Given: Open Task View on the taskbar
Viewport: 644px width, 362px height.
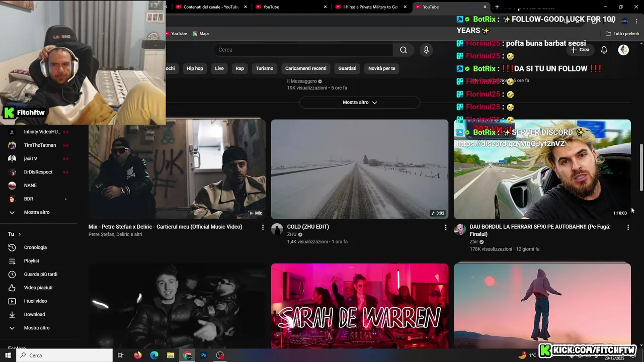Looking at the screenshot, I should click(x=121, y=355).
